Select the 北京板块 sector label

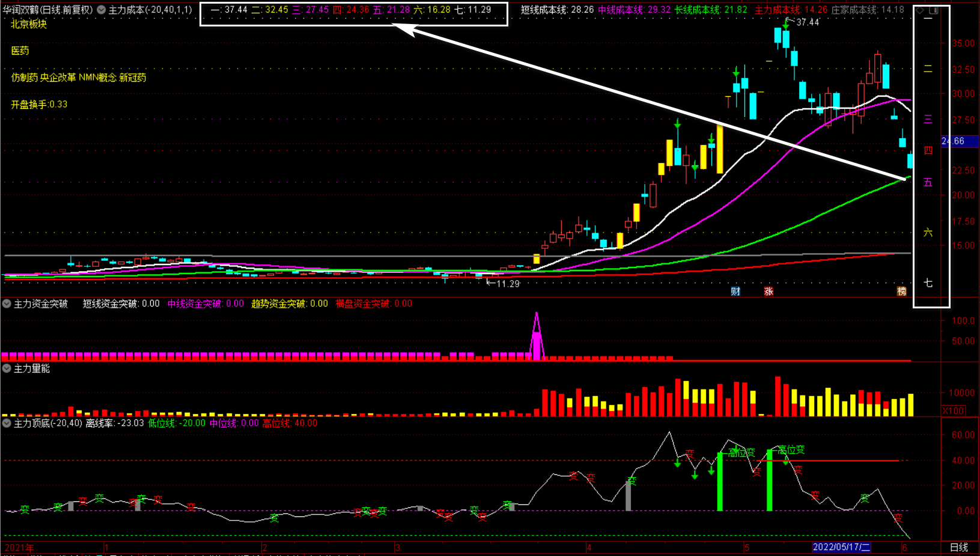coord(29,24)
